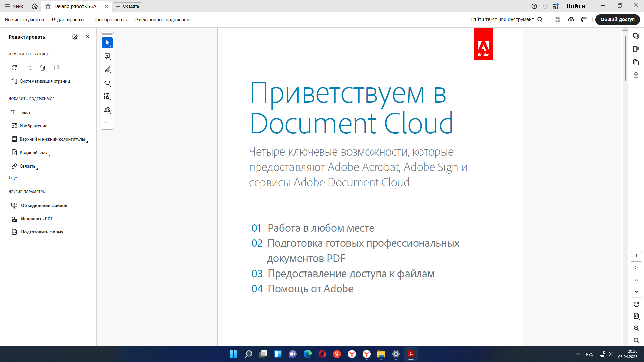
Task: Click the add comment tool icon
Action: pyautogui.click(x=107, y=56)
